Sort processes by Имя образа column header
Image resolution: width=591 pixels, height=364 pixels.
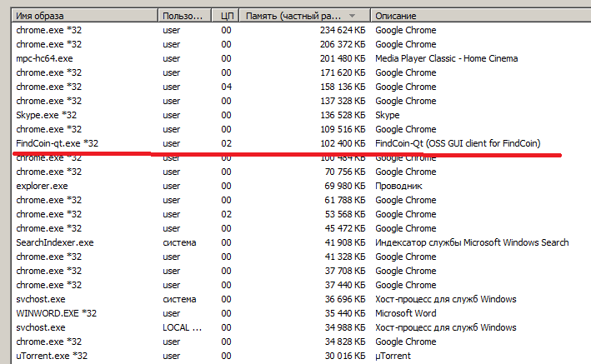85,16
